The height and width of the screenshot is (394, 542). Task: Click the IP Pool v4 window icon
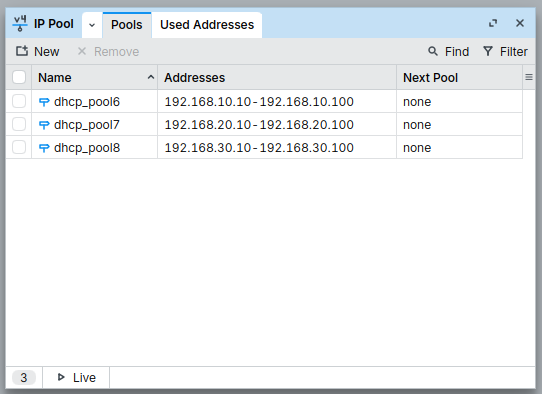(20, 24)
